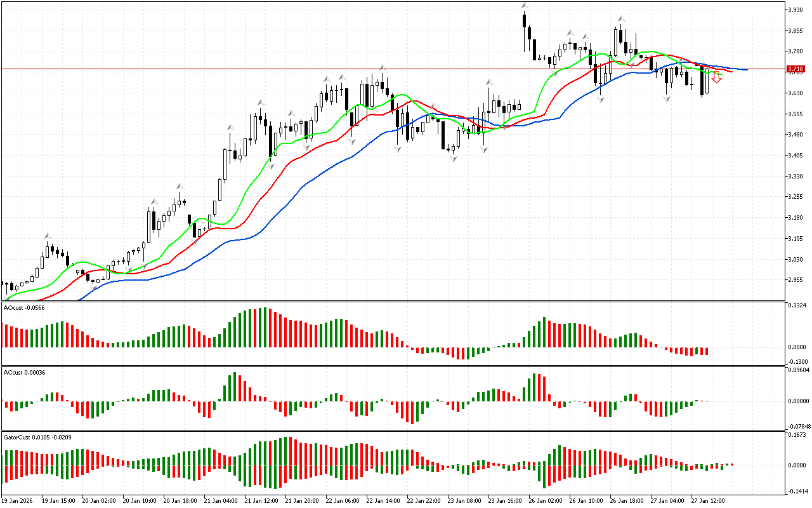Click the 0.3324 AO scale value
This screenshot has width=812, height=508.
pyautogui.click(x=797, y=306)
